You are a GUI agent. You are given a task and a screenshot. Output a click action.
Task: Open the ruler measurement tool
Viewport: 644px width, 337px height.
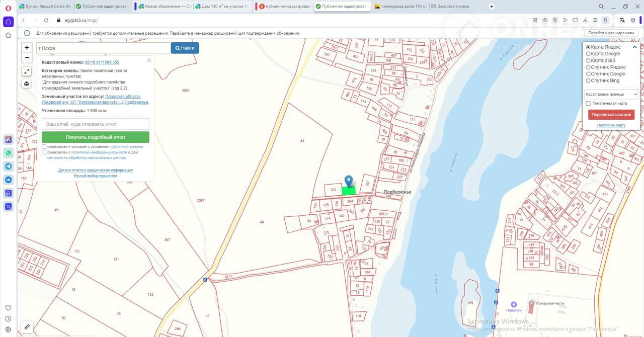coord(27,327)
